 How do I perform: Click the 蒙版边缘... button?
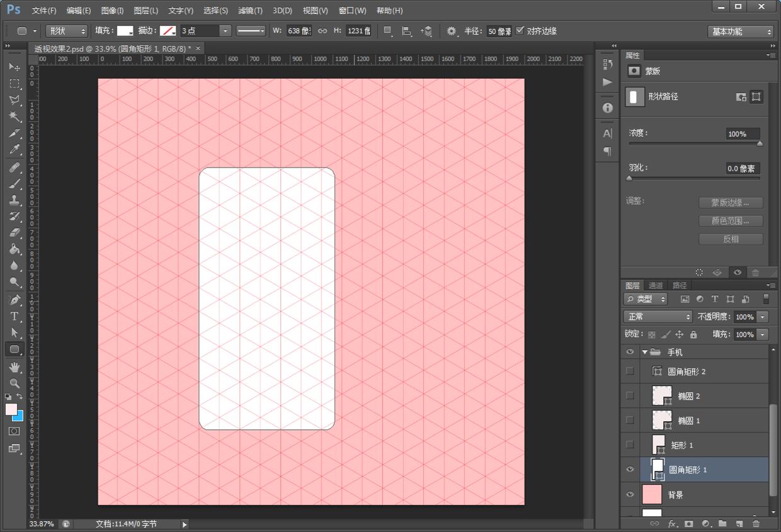pyautogui.click(x=731, y=203)
